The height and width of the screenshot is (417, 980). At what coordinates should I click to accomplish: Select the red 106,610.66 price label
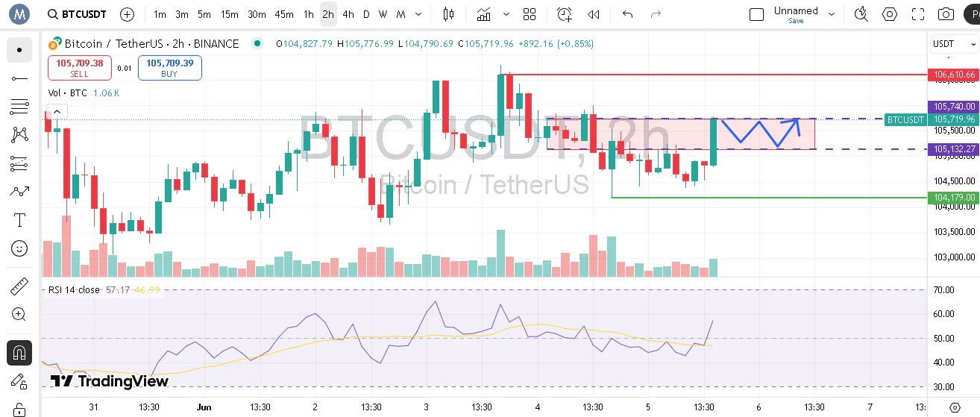(954, 75)
